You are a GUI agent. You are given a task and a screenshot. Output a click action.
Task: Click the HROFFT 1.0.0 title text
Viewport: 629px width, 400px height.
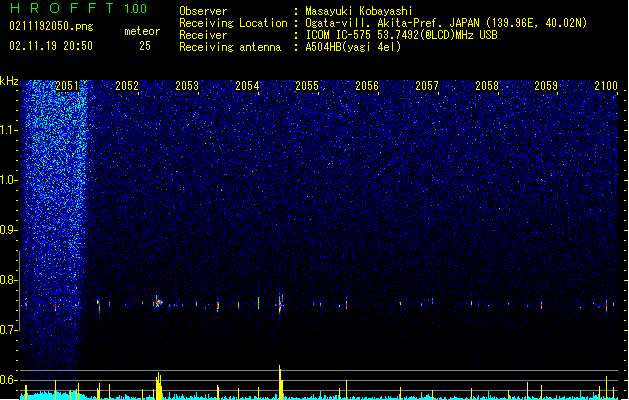[78, 8]
